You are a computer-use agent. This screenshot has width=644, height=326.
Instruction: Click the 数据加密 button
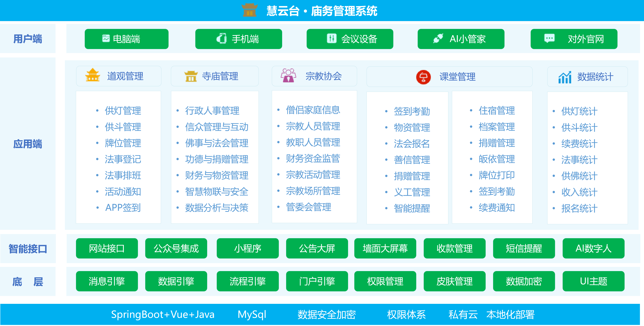click(x=524, y=281)
